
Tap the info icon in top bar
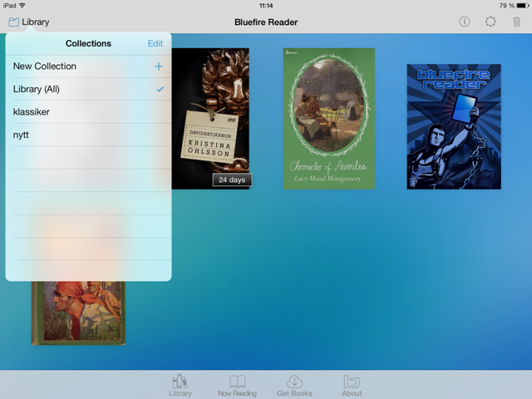(465, 22)
